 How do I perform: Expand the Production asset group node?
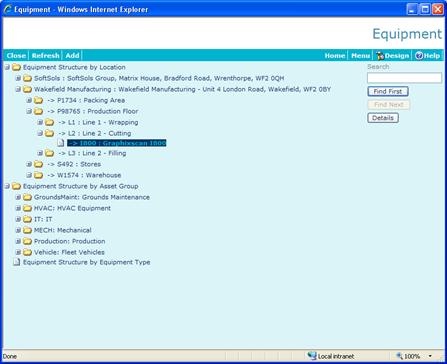point(18,241)
